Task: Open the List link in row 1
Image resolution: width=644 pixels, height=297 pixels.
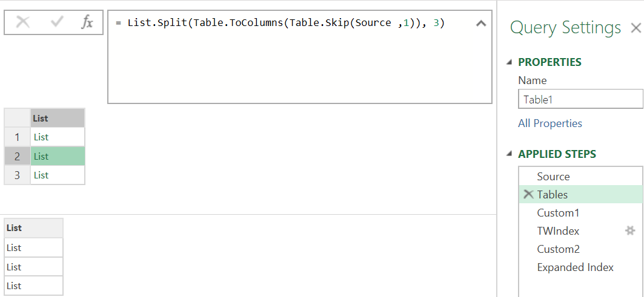Action: 41,137
